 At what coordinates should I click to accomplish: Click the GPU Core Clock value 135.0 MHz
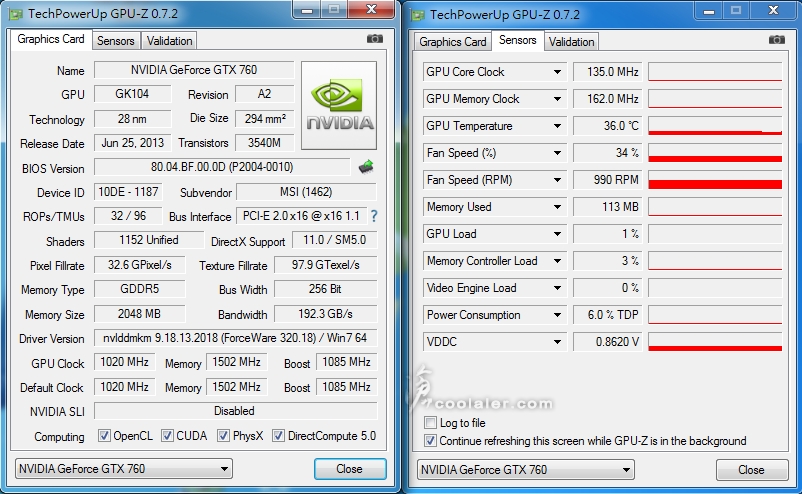tap(608, 72)
